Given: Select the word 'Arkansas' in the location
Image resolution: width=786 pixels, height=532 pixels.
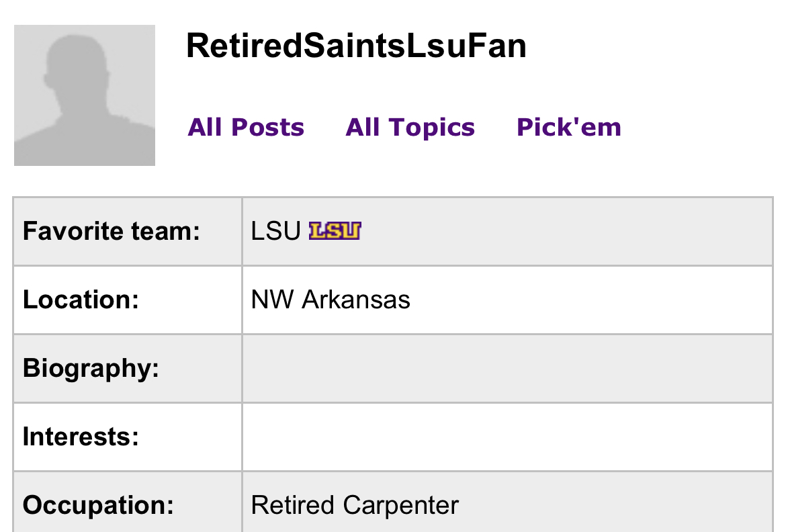Looking at the screenshot, I should point(356,300).
